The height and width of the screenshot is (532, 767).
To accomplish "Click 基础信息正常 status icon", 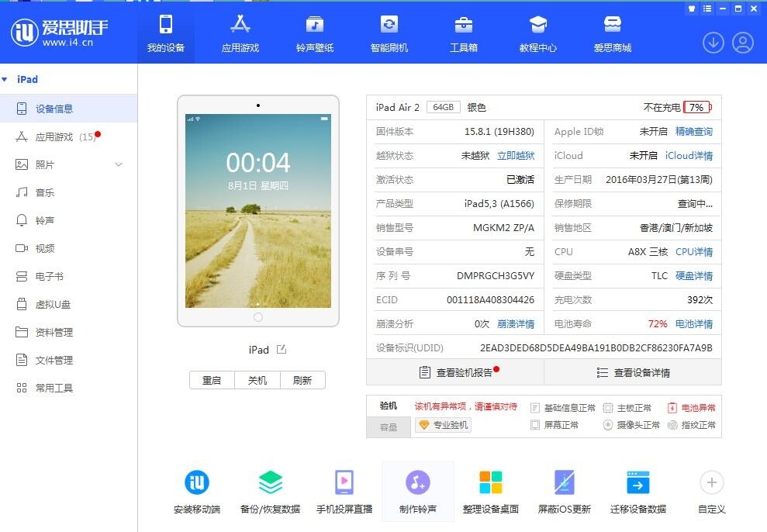I will pos(535,408).
